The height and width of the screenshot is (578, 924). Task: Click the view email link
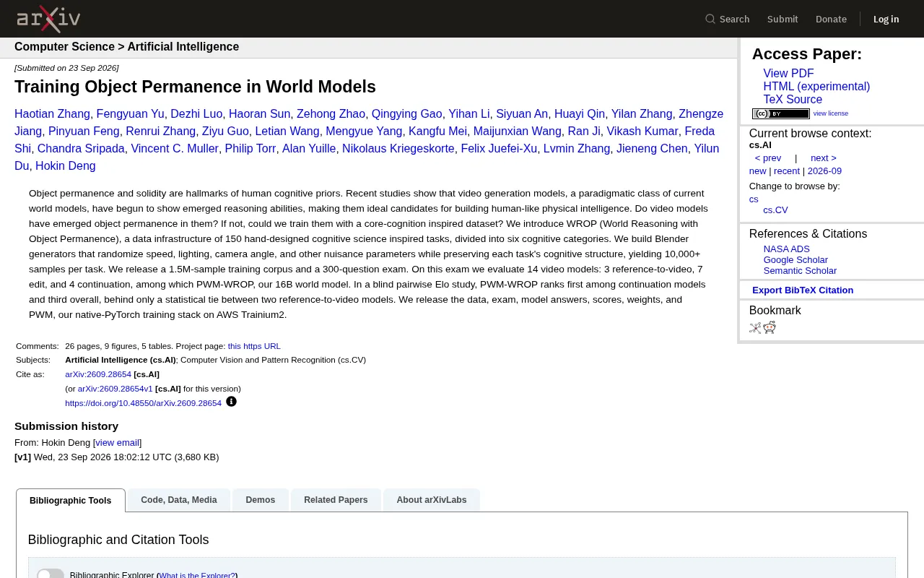tap(117, 443)
